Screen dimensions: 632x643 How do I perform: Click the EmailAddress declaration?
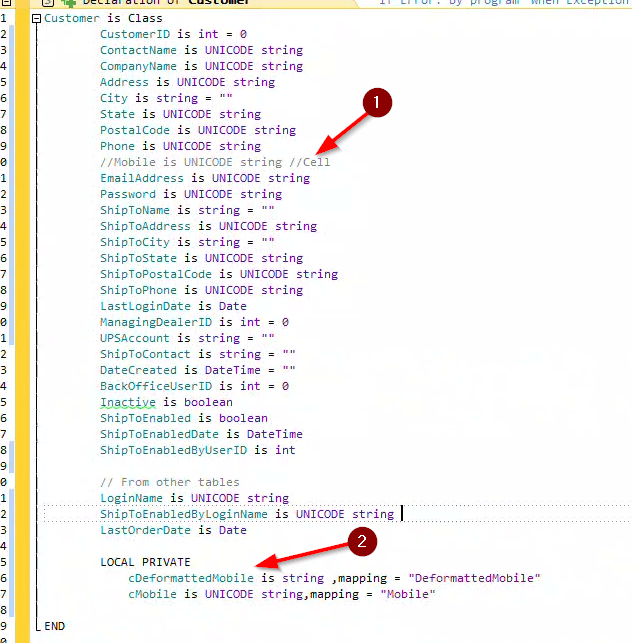coord(205,178)
